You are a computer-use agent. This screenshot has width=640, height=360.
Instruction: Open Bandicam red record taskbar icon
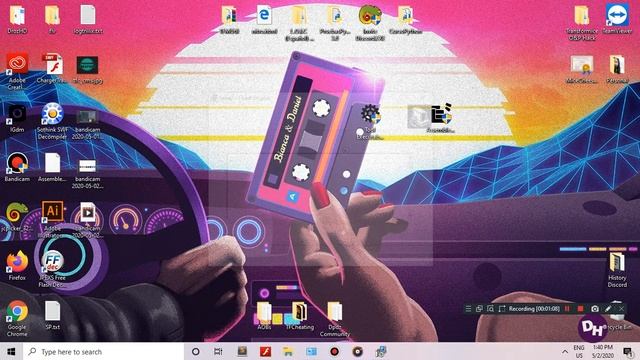click(x=335, y=351)
